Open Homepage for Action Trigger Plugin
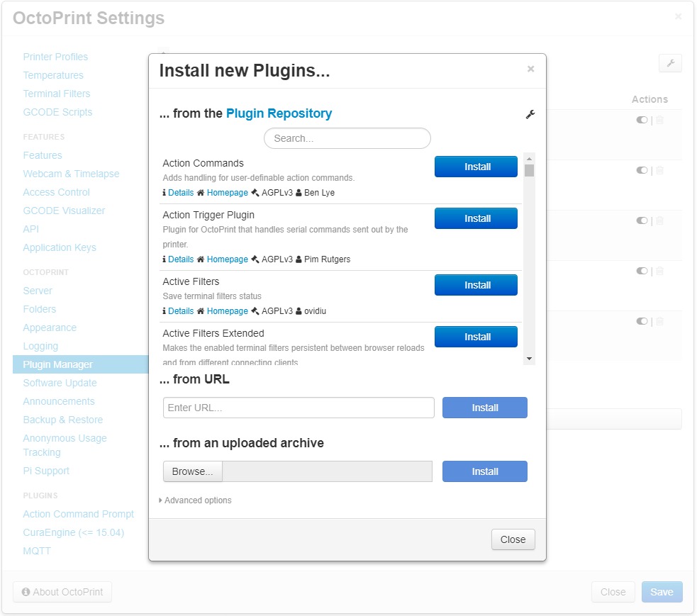The width and height of the screenshot is (697, 616). tap(227, 259)
